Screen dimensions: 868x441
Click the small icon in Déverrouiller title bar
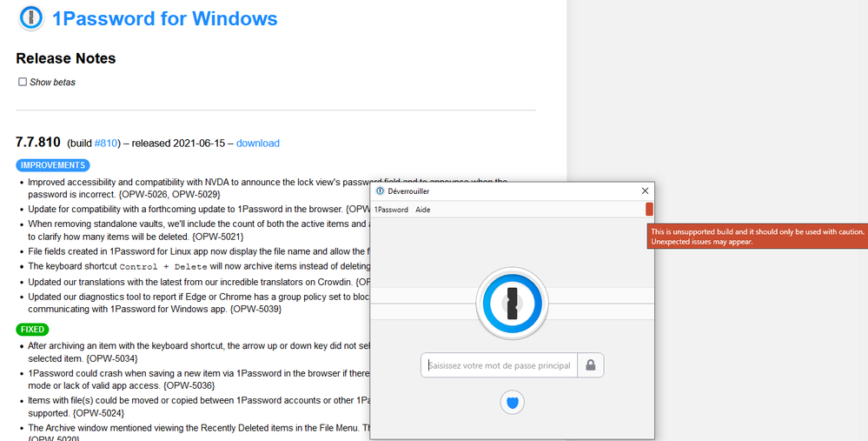pyautogui.click(x=380, y=190)
